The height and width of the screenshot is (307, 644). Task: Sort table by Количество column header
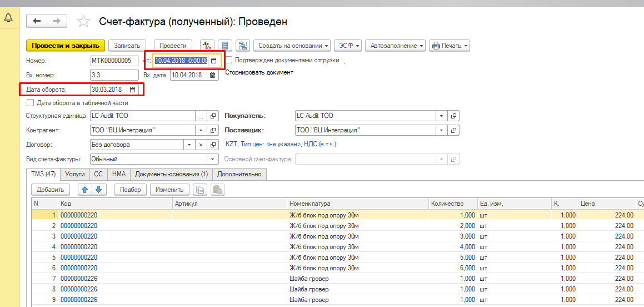(453, 204)
